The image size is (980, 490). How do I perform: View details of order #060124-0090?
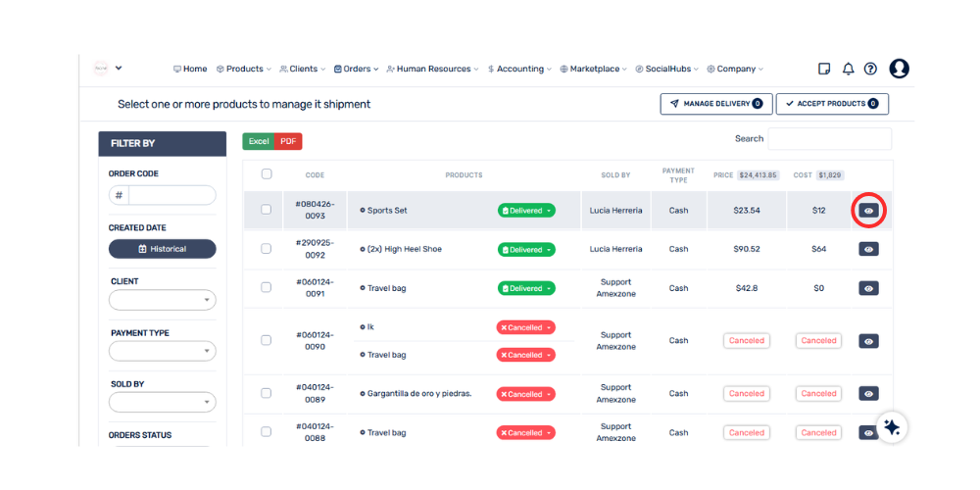point(868,341)
